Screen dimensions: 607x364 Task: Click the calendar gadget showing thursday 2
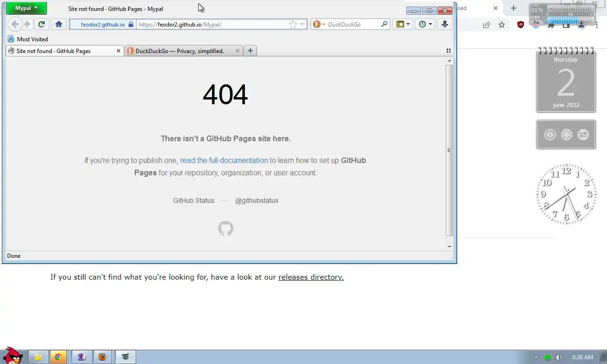[x=566, y=81]
